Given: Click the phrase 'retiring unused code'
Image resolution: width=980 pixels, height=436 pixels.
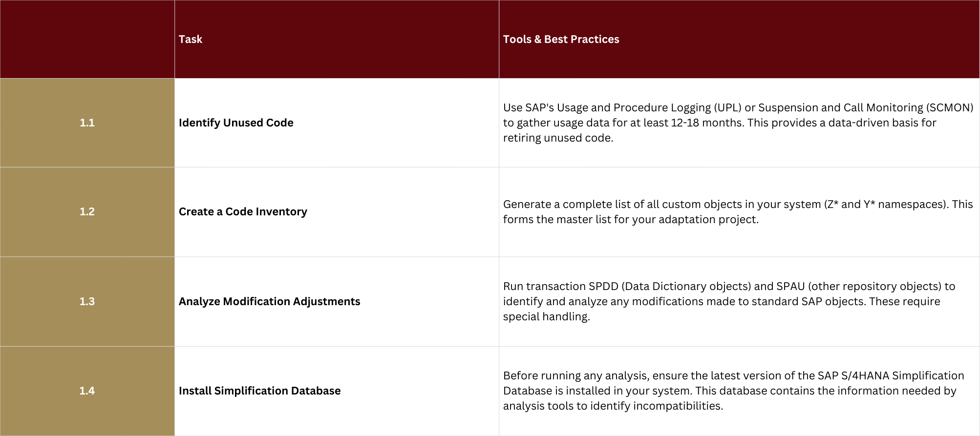Looking at the screenshot, I should click(x=557, y=138).
